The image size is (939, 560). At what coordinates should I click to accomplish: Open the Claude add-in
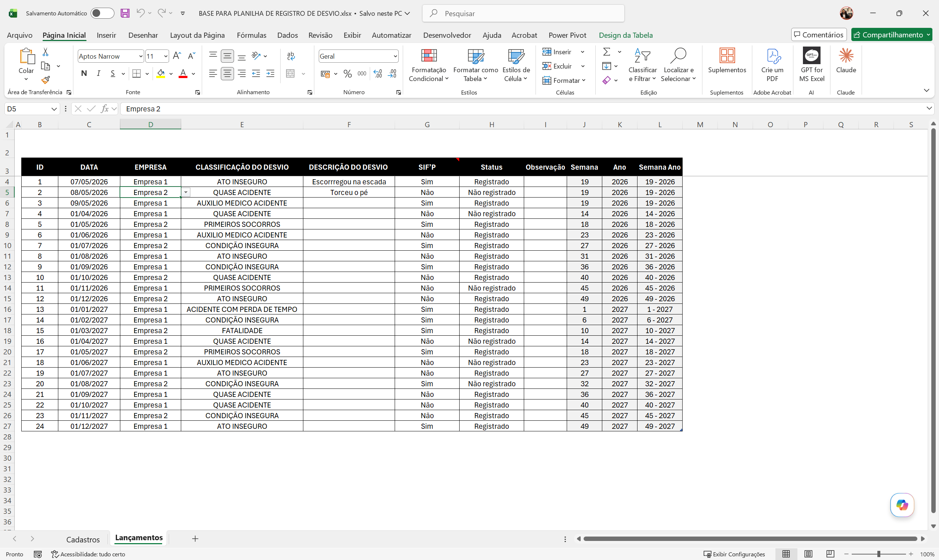point(846,60)
